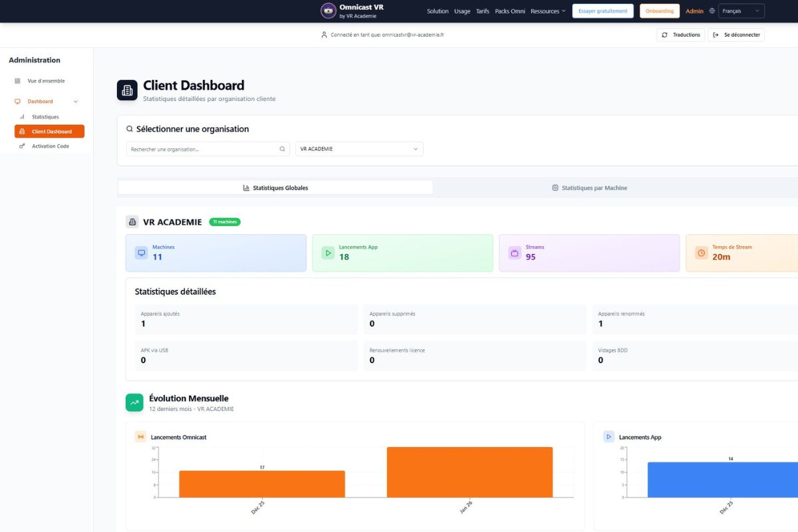Click the Traductions button
The image size is (798, 532).
[x=680, y=35]
